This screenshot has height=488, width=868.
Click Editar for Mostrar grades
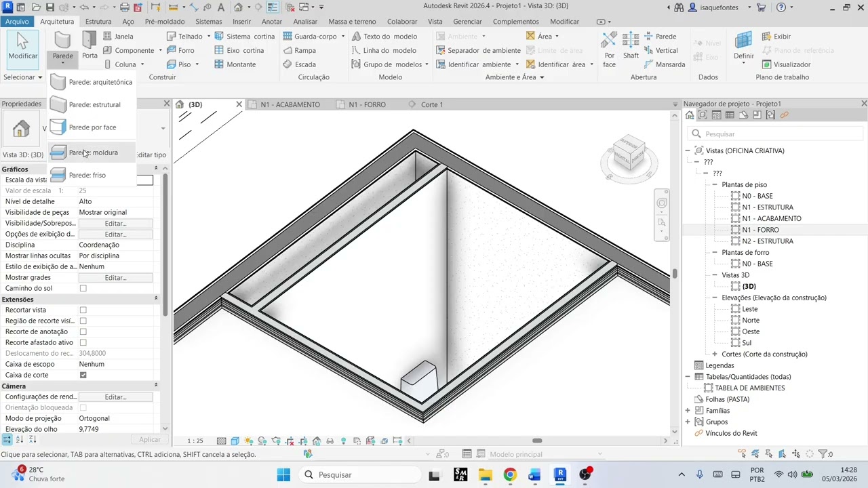(115, 277)
